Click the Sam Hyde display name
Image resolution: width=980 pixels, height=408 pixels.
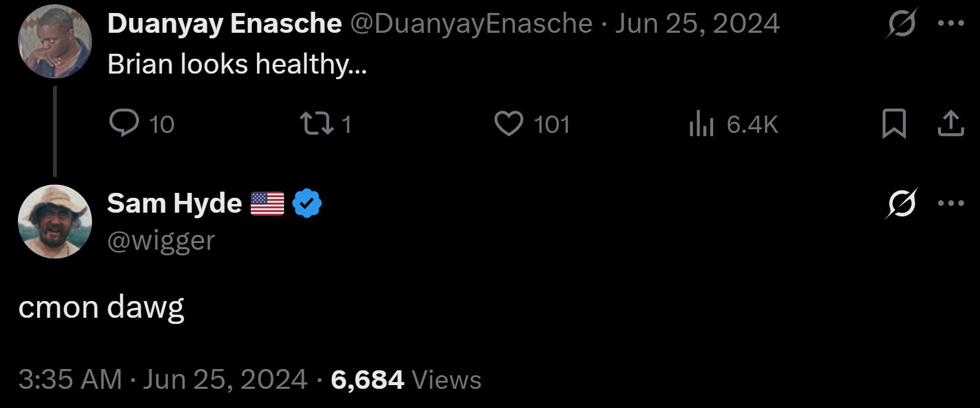point(175,203)
